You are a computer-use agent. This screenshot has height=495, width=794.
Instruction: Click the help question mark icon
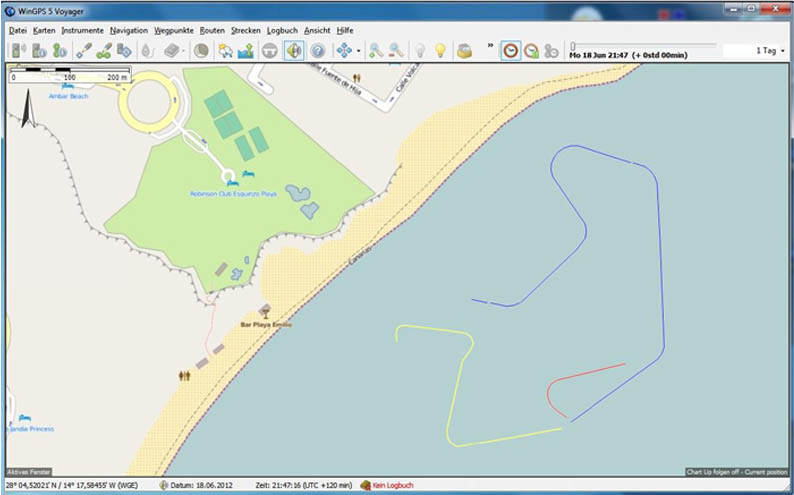click(x=318, y=51)
